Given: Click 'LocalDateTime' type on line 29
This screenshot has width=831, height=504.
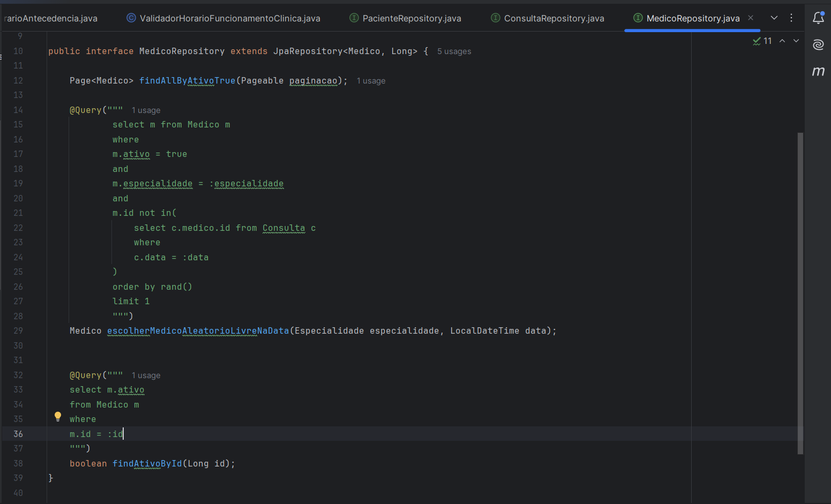Looking at the screenshot, I should coord(485,331).
